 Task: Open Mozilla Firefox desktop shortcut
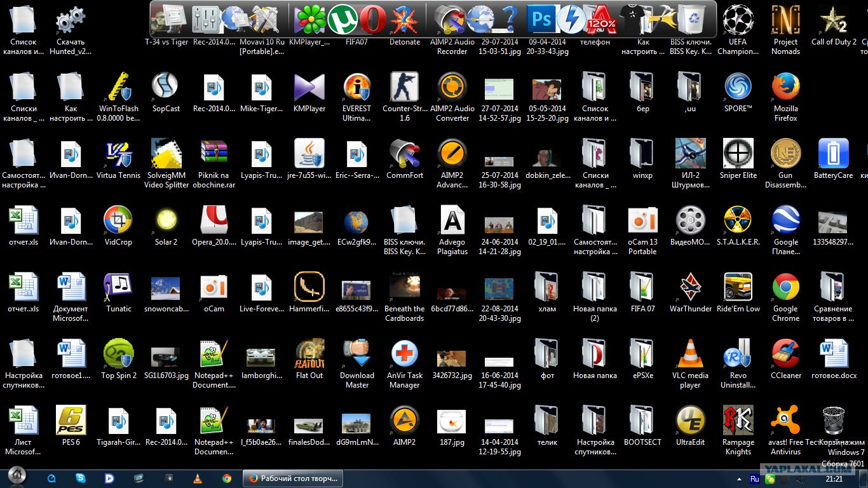pos(785,97)
